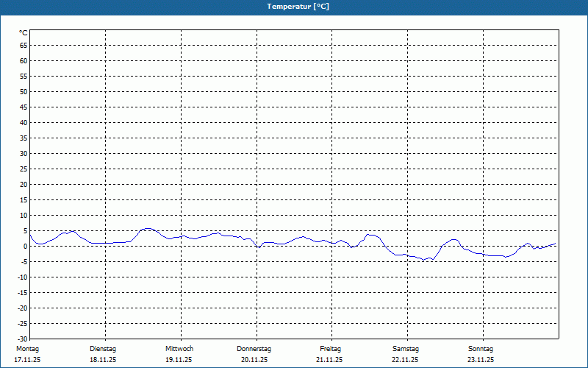Click the Montag day label

point(27,349)
